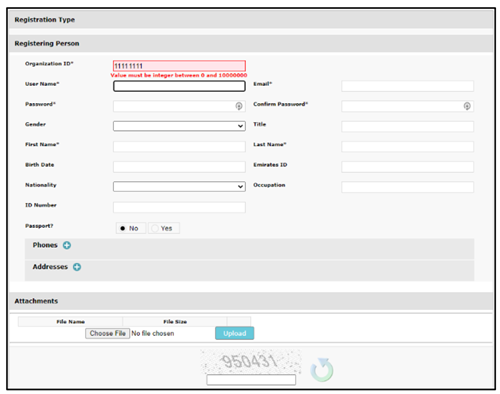
Task: Click the Phones section label
Action: coord(45,245)
